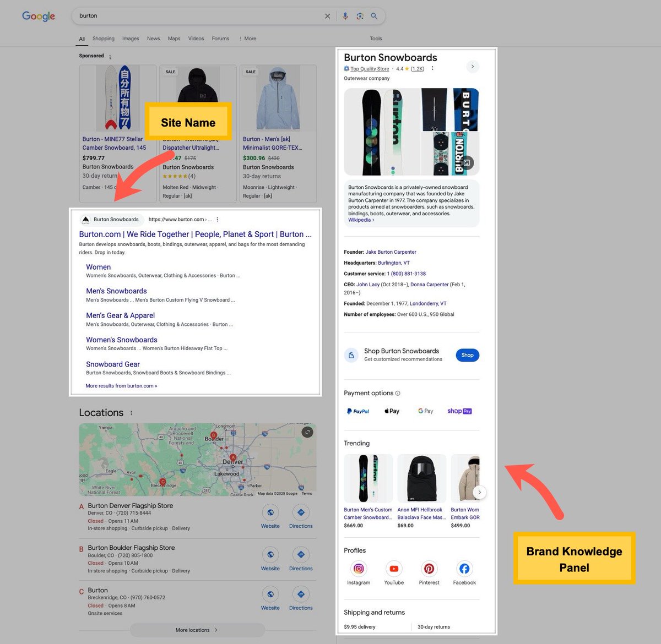Open three-dot menu beside burton.com URL
This screenshot has width=661, height=644.
[218, 219]
